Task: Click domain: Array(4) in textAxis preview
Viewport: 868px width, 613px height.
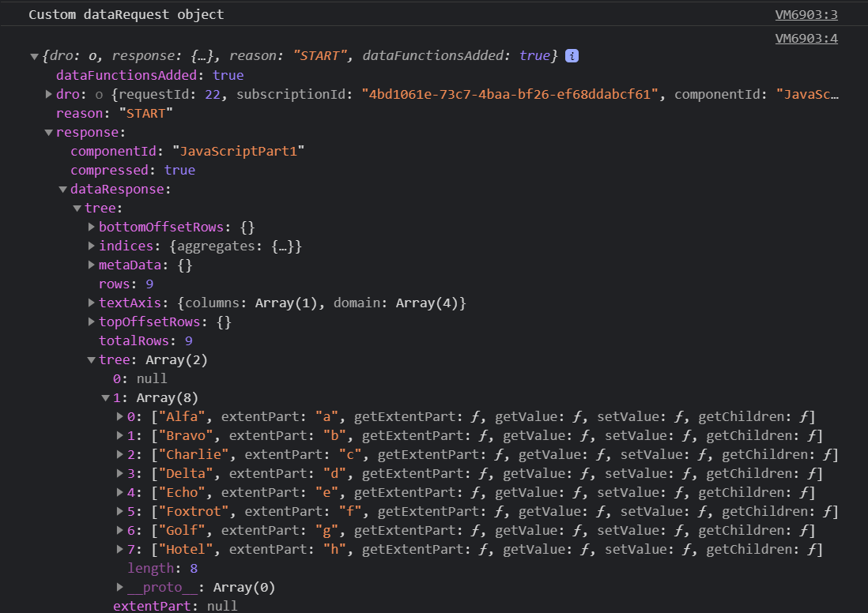Action: click(396, 303)
